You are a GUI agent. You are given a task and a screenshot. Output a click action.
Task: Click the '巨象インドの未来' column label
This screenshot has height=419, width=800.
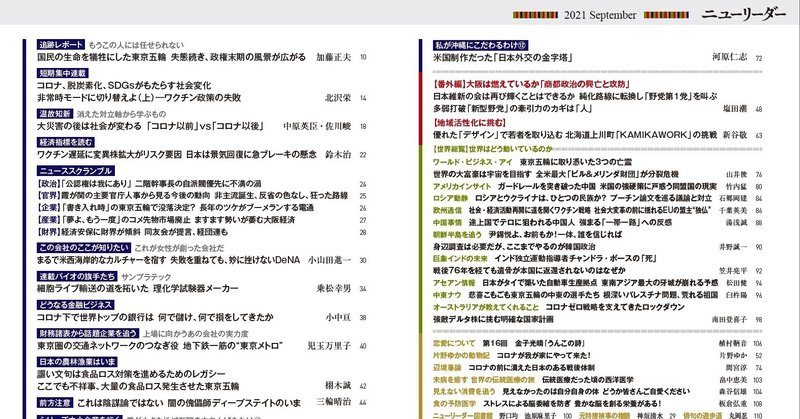coord(460,259)
